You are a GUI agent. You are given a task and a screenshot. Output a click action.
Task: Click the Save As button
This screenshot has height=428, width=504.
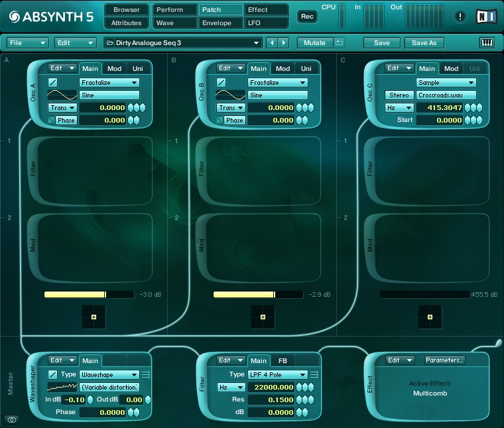tap(424, 42)
